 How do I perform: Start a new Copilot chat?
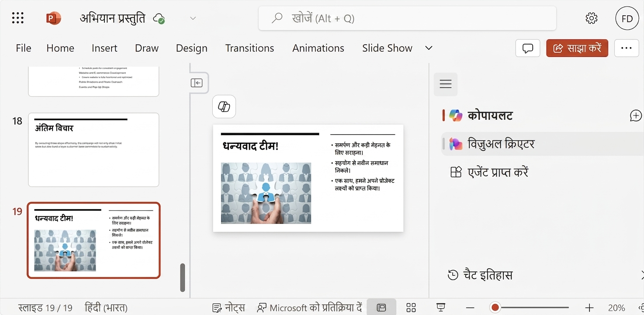[x=636, y=115]
